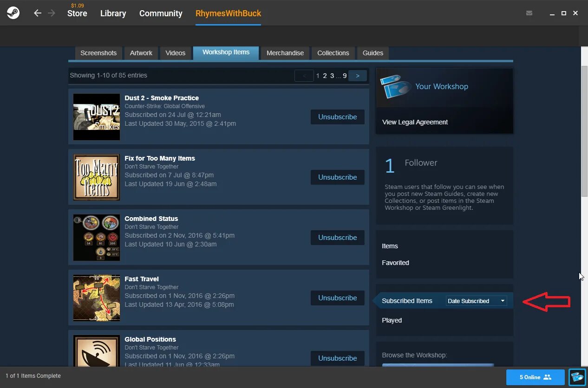Viewport: 588px width, 388px height.
Task: Open the Your Workshop icon
Action: (396, 86)
